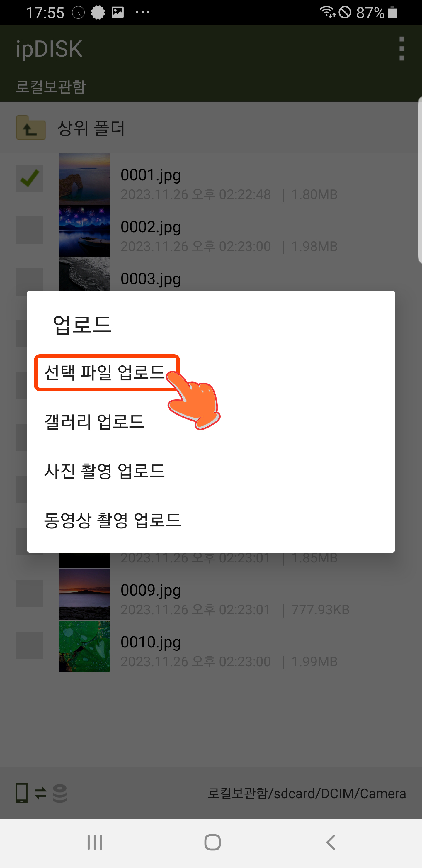This screenshot has height=868, width=422.
Task: Choose 동영상 촬영 업로드 option
Action: click(211, 520)
